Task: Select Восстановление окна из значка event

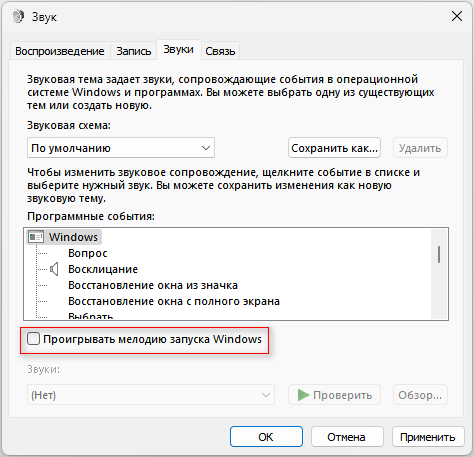Action: (153, 285)
